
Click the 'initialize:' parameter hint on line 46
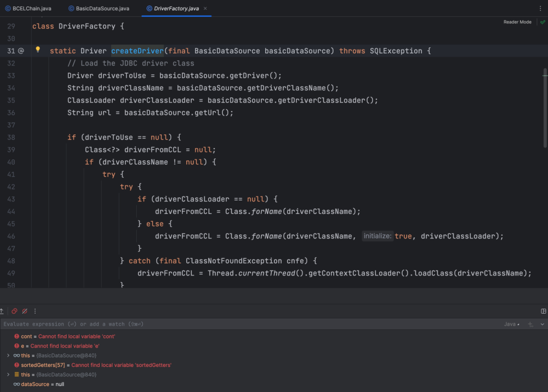coord(377,236)
